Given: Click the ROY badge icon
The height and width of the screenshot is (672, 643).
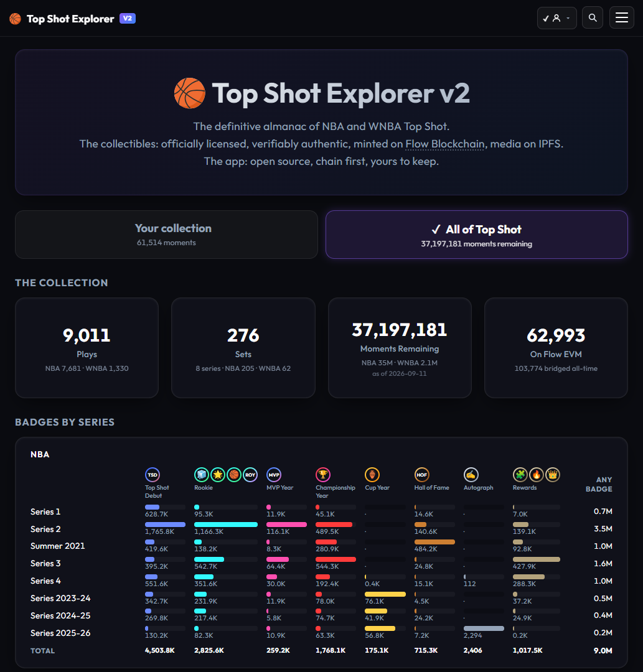Looking at the screenshot, I should coord(250,475).
